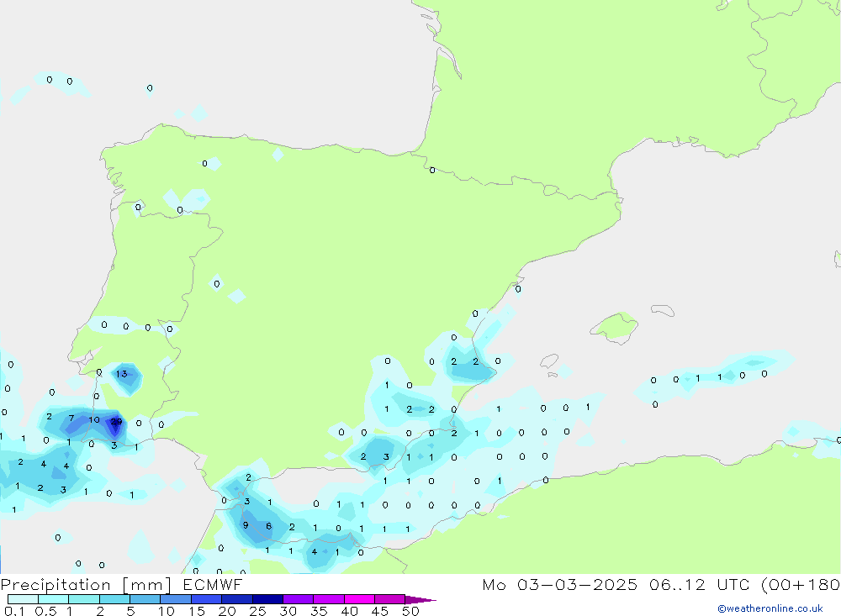Select the 5–10 mm legend color box

point(145,599)
